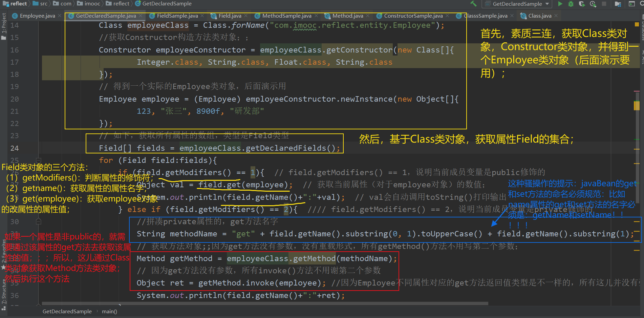
Task: Run the GetDeclaredSample application
Action: tap(560, 4)
